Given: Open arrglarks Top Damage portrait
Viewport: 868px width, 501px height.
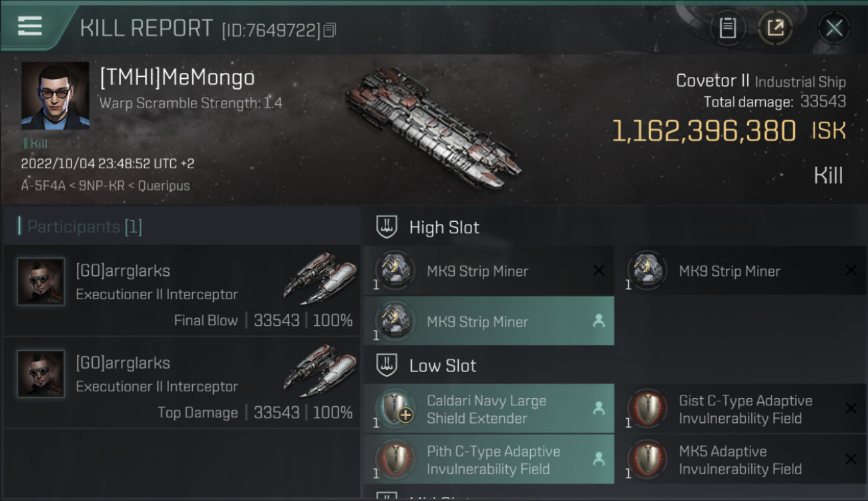Looking at the screenshot, I should 41,373.
